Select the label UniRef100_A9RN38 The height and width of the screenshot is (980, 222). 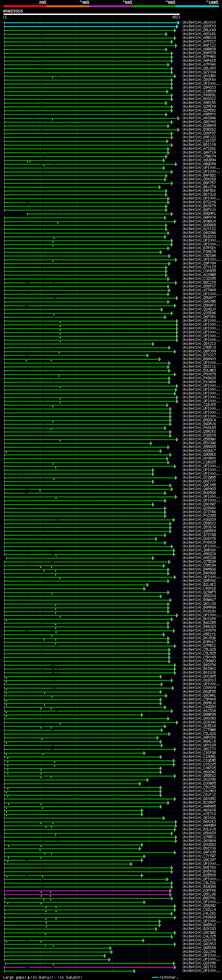tap(199, 49)
